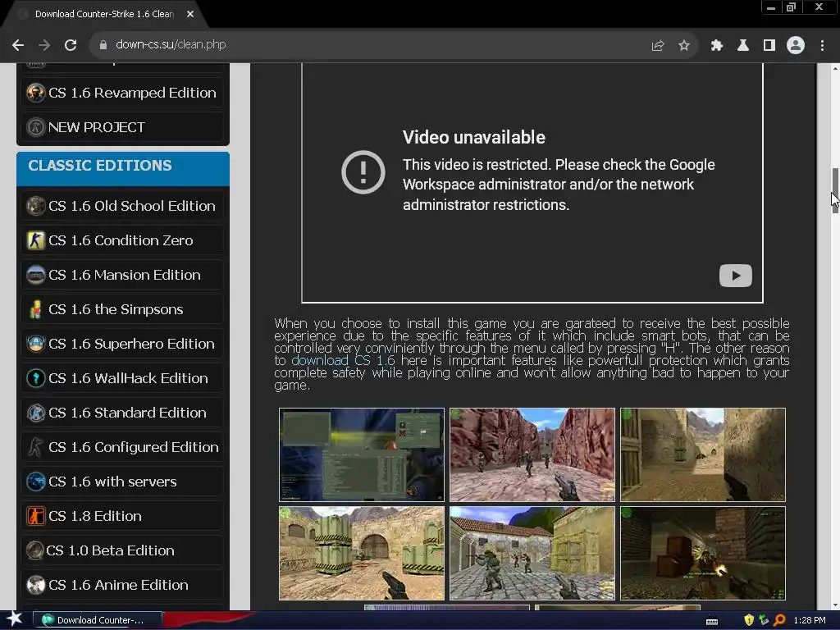Click the browser forward arrow

(44, 46)
